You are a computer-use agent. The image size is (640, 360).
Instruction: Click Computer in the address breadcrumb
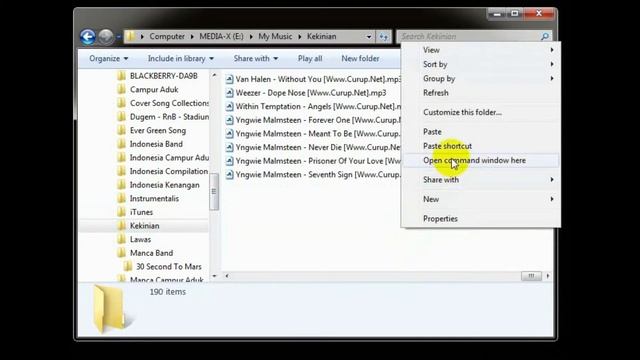click(x=167, y=36)
